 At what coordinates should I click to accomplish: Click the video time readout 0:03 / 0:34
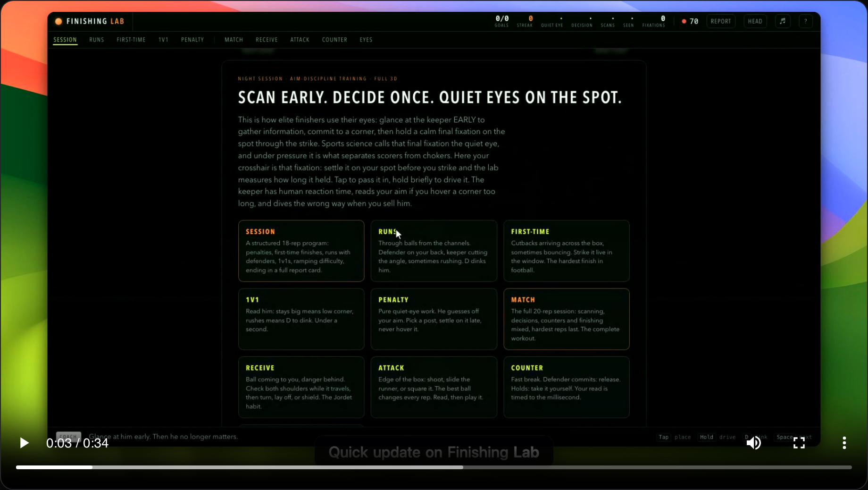click(77, 443)
